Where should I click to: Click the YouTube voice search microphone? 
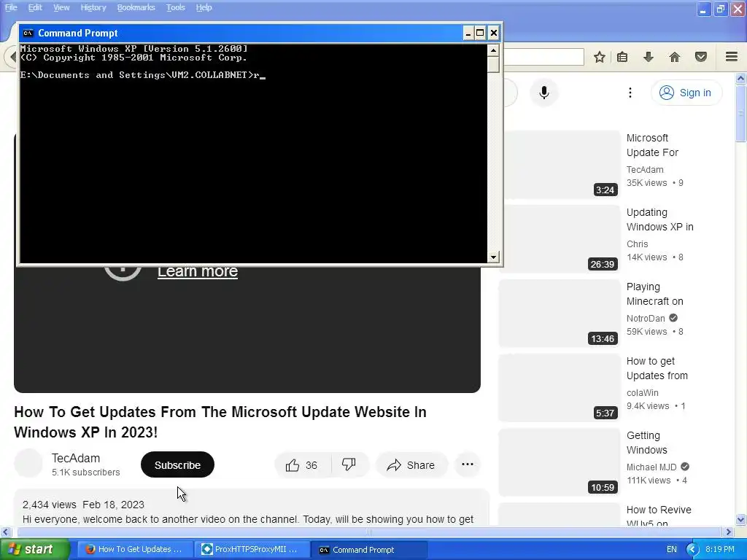tap(544, 93)
